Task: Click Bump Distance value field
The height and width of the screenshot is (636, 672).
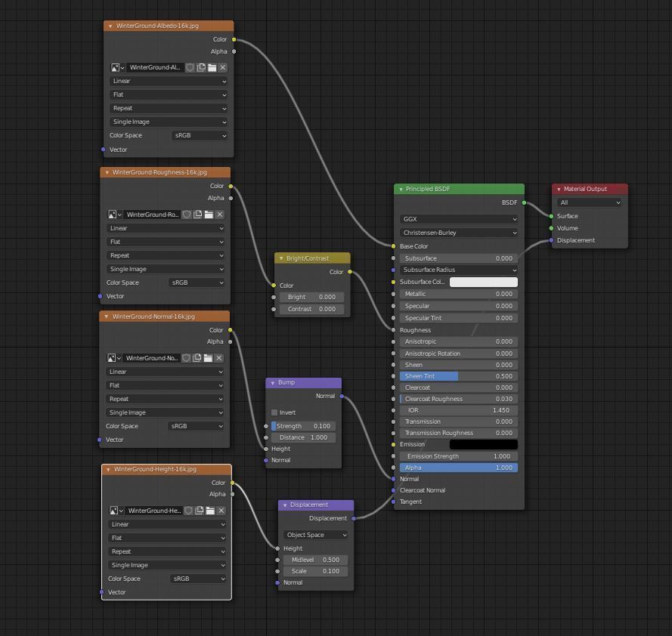Action: 303,437
